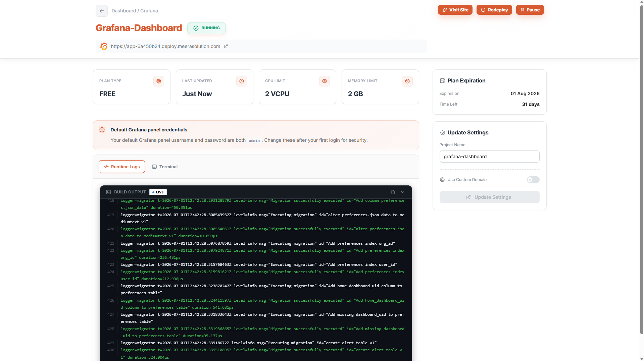Click globe icon next to Use Custom Domain
Screen dimensions: 644x361
coord(442,180)
